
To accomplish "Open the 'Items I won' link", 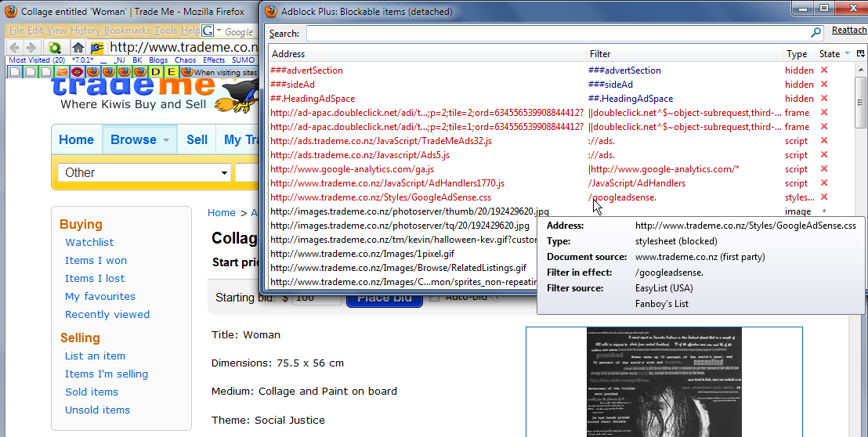I will coord(96,261).
